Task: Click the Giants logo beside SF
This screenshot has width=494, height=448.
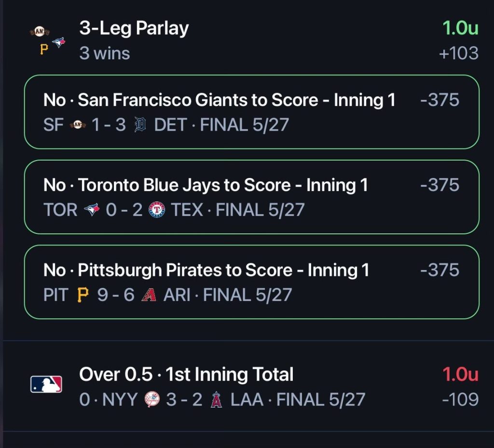Action: point(78,125)
